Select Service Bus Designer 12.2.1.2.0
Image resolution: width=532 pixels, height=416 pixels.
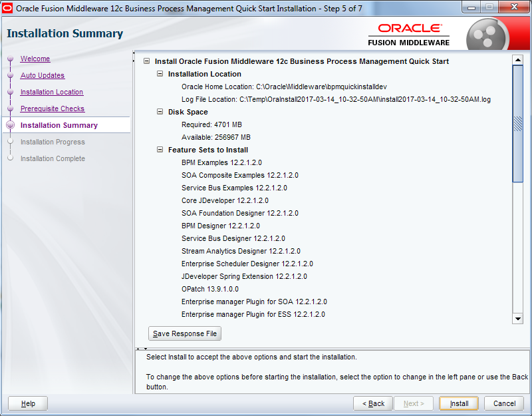(x=233, y=238)
